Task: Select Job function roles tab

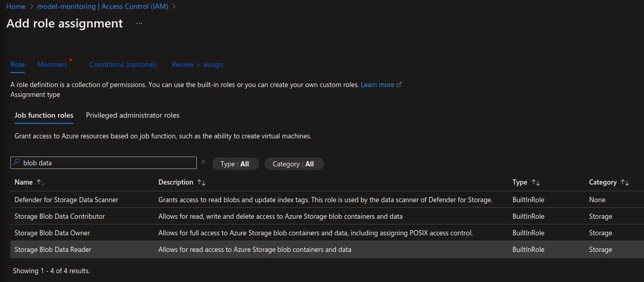Action: [x=44, y=115]
